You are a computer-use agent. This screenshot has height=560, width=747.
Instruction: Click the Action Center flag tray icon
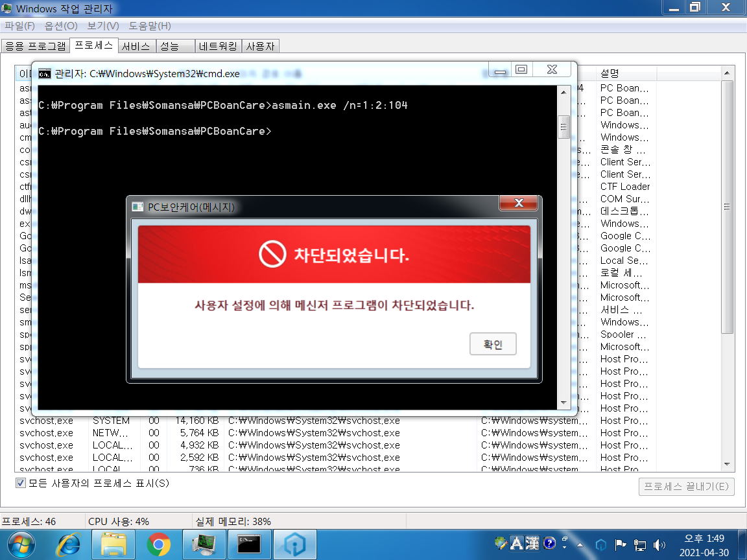tap(621, 544)
